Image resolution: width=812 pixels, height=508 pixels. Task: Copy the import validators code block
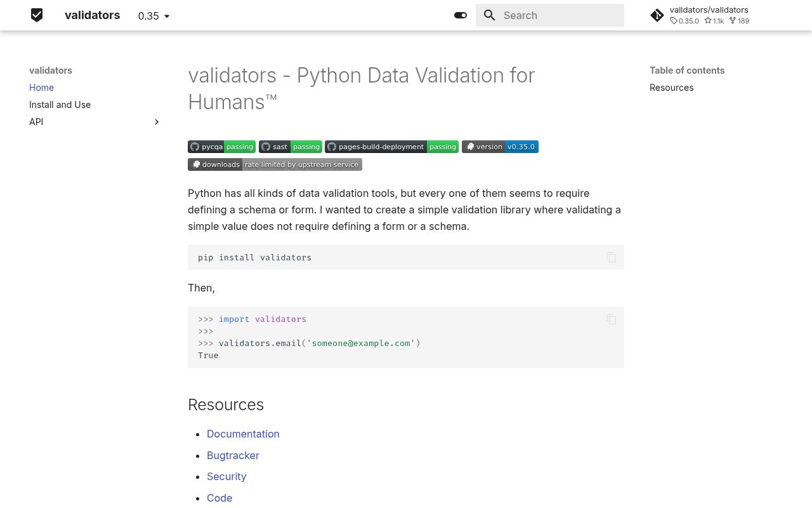tap(611, 319)
